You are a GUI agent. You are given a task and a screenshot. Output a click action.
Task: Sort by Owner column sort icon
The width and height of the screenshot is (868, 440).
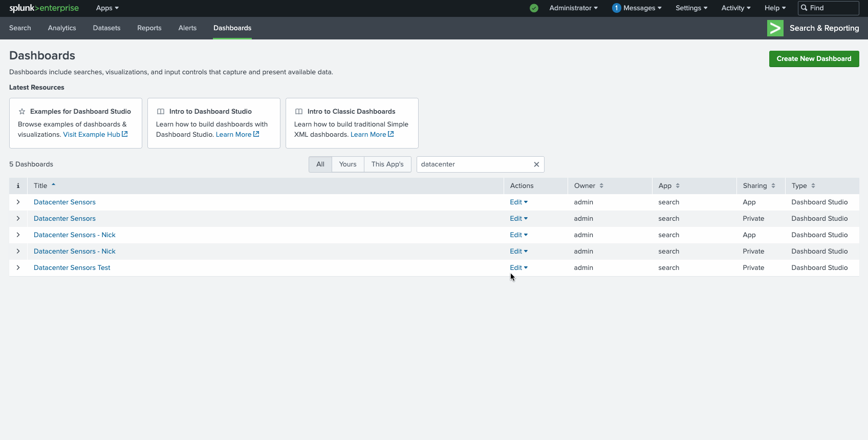tap(601, 186)
